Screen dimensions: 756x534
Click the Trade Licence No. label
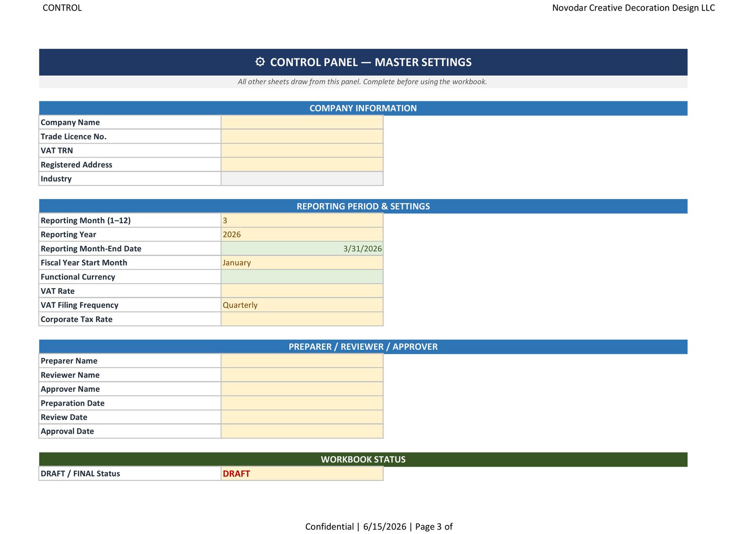coord(74,137)
